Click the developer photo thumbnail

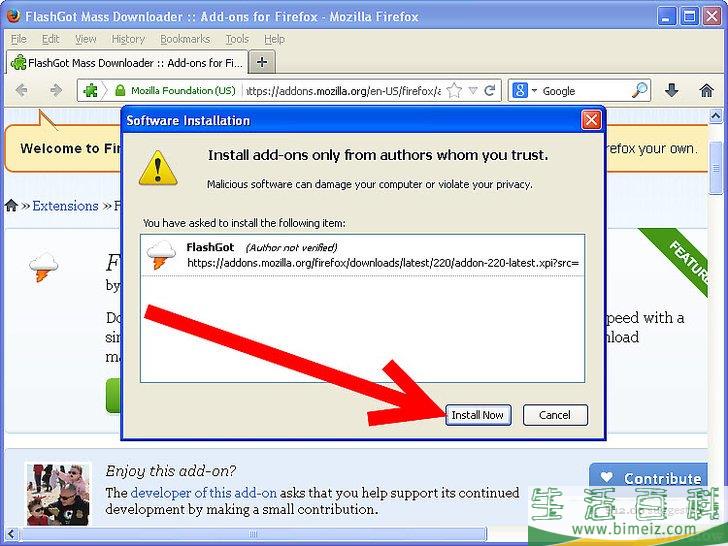pyautogui.click(x=58, y=494)
